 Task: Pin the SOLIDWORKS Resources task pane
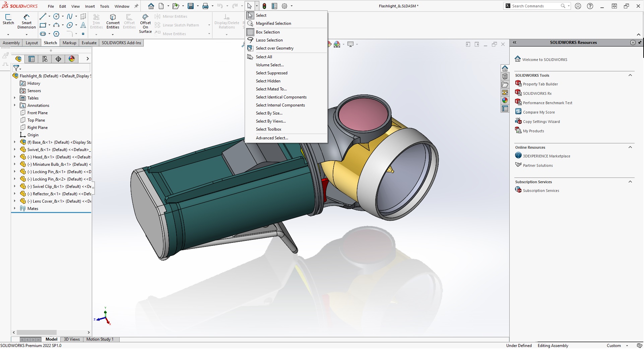640,43
